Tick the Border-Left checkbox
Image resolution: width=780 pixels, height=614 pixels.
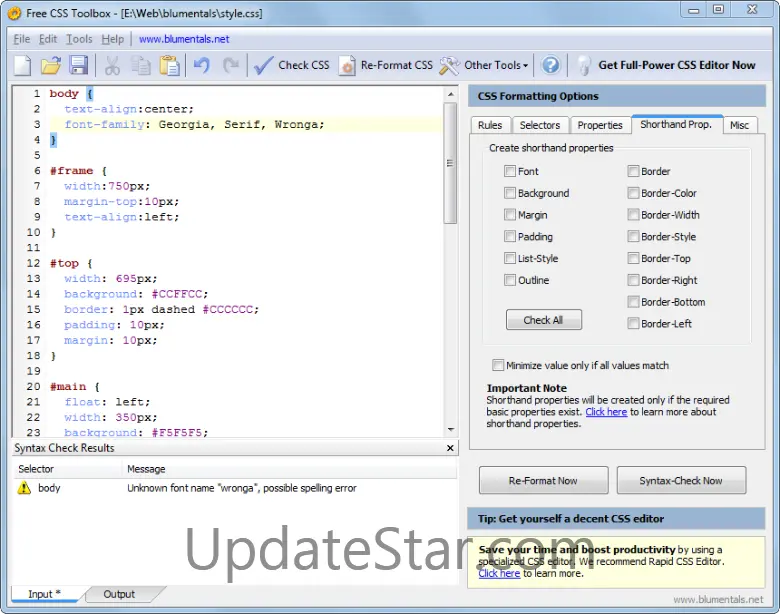click(633, 323)
